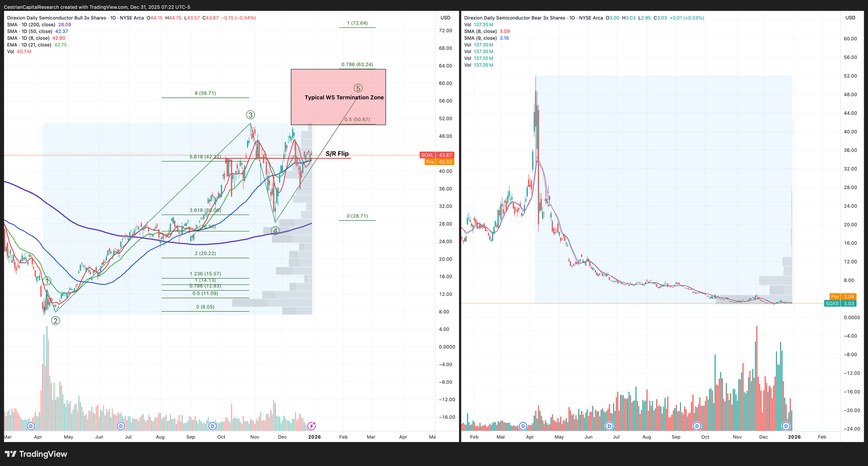Select the red Typical W5 Termination Zone box
The image size is (868, 466).
pos(338,109)
